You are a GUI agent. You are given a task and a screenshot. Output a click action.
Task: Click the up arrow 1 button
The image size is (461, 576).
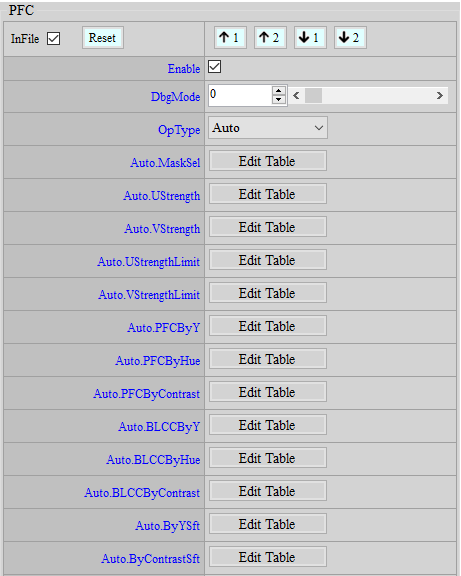[230, 37]
